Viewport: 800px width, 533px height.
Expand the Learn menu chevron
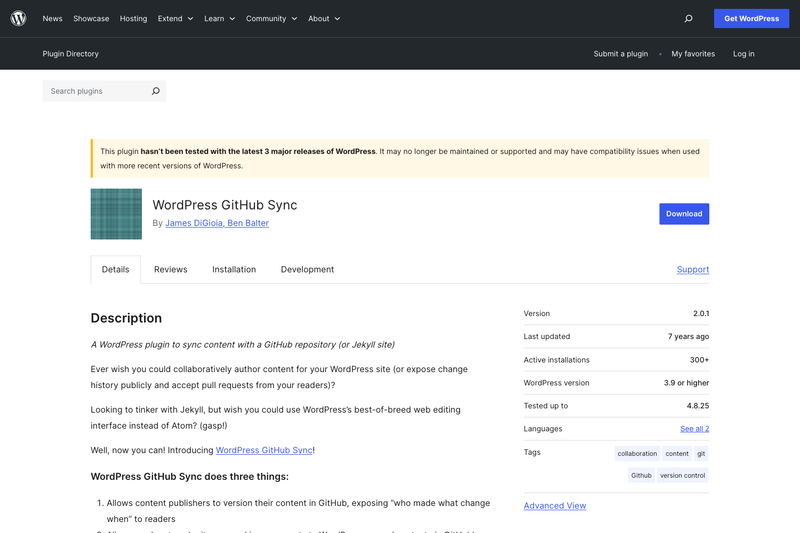[x=232, y=19]
